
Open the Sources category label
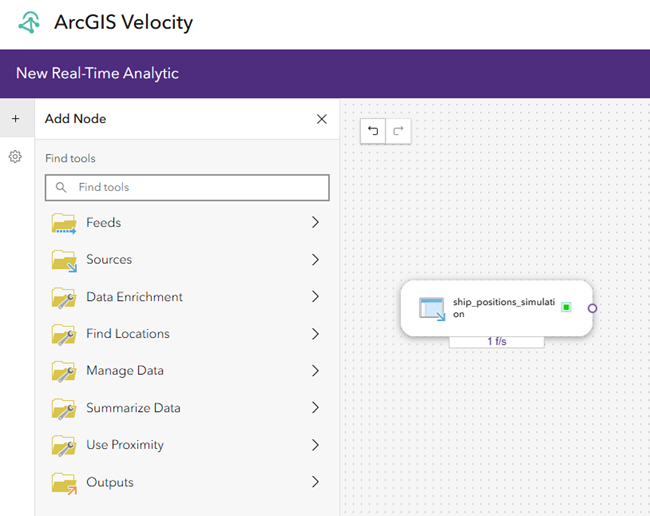109,259
